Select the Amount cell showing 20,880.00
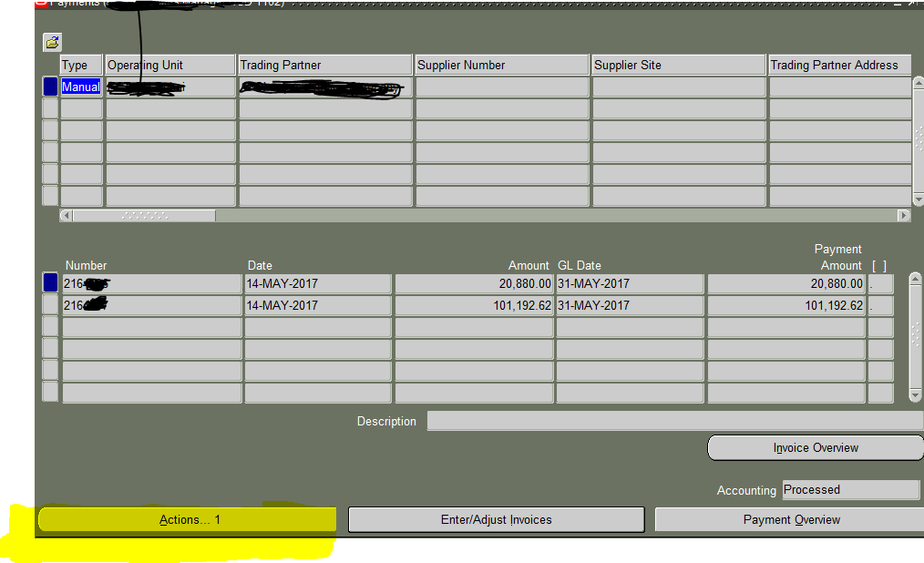The height and width of the screenshot is (563, 924). click(x=473, y=282)
